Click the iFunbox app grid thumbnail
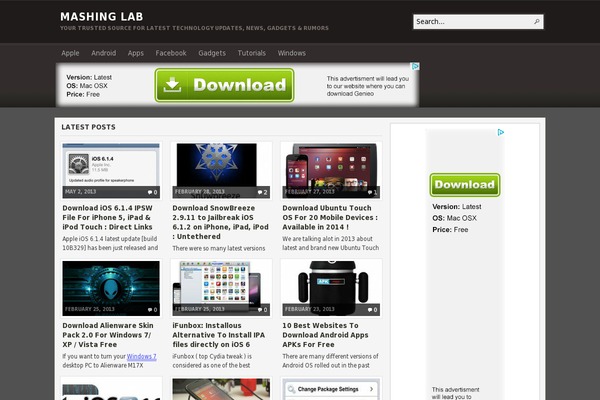 [221, 288]
